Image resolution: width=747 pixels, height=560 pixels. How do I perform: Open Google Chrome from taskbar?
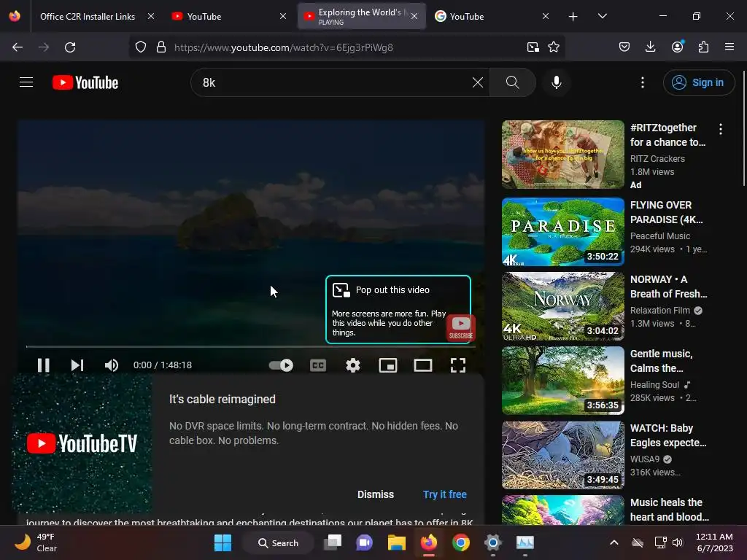461,542
